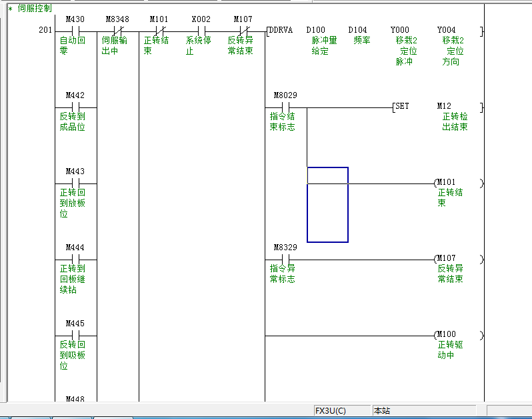Select the X002 系统停止 contact
Screen dimensions: 532x419
coord(201,31)
